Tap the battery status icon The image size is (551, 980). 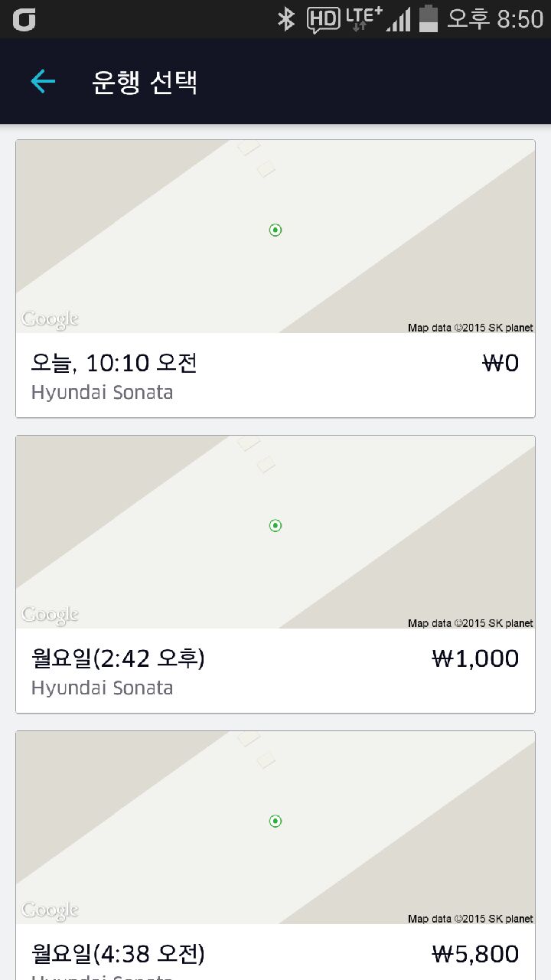(x=429, y=18)
